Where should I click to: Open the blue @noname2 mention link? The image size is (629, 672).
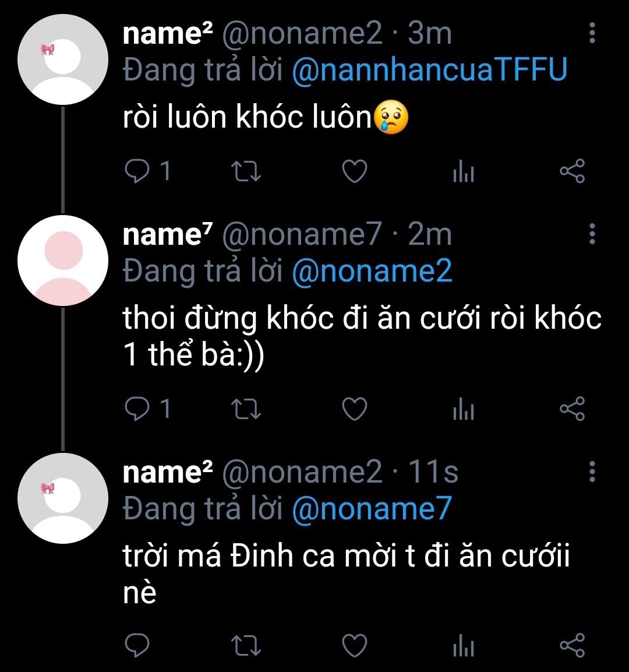pos(372,271)
